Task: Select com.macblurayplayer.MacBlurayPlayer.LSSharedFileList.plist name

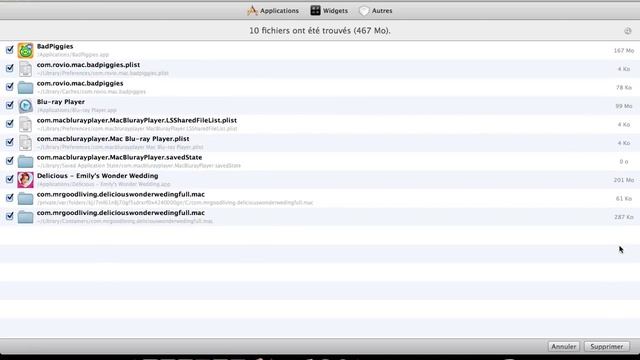Action: pos(137,120)
